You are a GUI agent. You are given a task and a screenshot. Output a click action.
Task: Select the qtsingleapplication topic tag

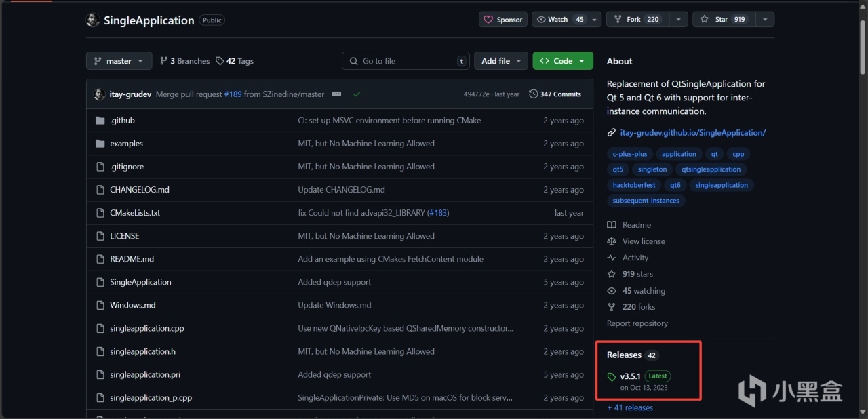(x=711, y=169)
